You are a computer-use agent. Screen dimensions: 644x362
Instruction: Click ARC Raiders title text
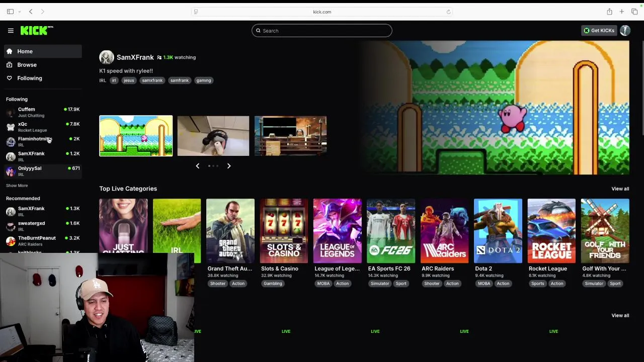[x=438, y=268]
